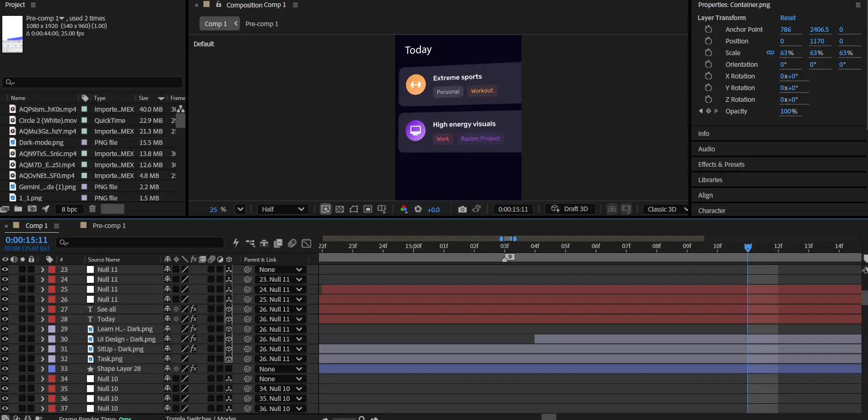Image resolution: width=868 pixels, height=420 pixels.
Task: Click the timeline layer search field
Action: click(140, 242)
